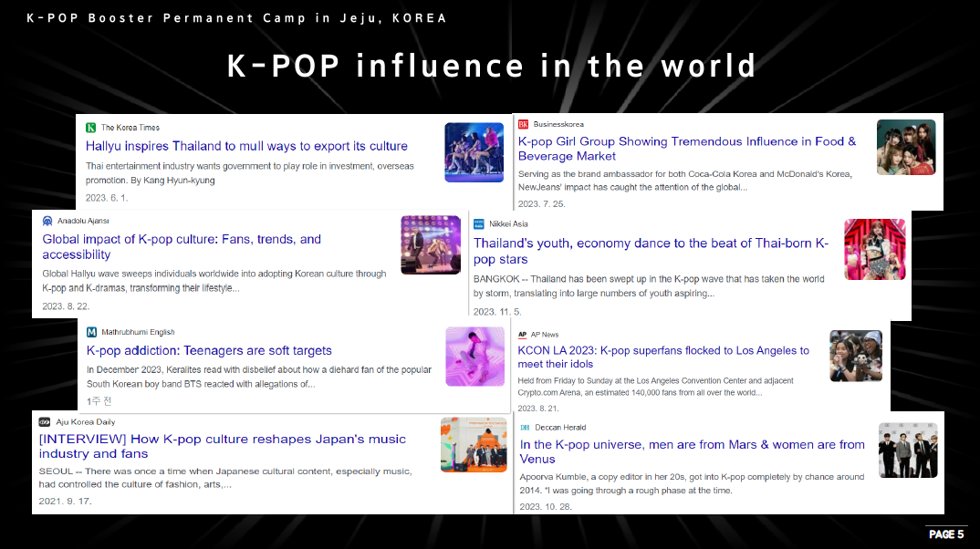The height and width of the screenshot is (549, 980).
Task: Open 'K-pop Girl Group Showing Tremendous Influence' headline
Action: pos(687,149)
